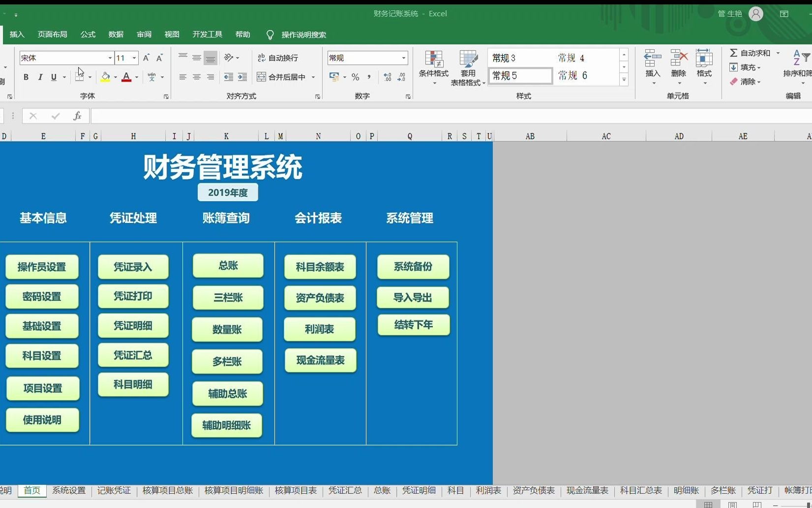The image size is (812, 508).
Task: Click AutoSum (自动求和)
Action: point(750,53)
